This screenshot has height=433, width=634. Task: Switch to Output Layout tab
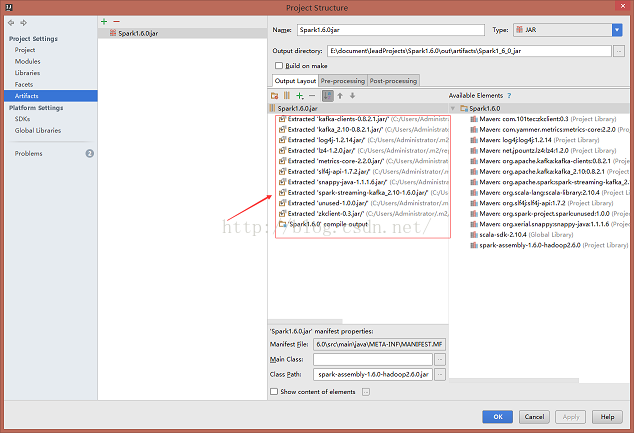coord(295,81)
